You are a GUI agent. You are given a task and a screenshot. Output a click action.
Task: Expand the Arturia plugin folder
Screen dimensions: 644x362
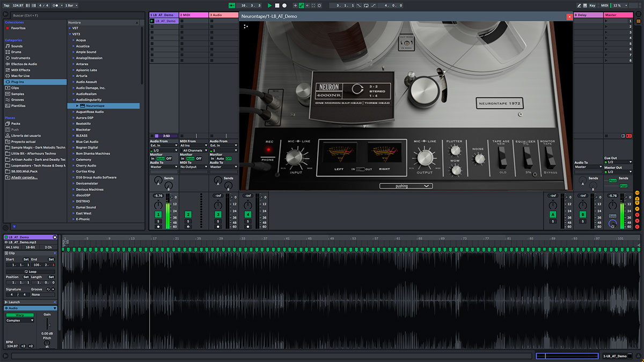(74, 76)
